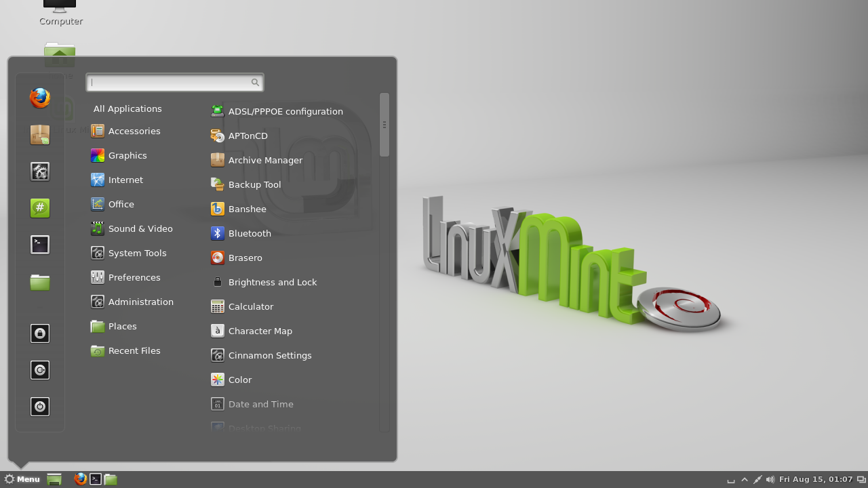868x488 pixels.
Task: Click the Backup Tool icon
Action: [x=218, y=184]
